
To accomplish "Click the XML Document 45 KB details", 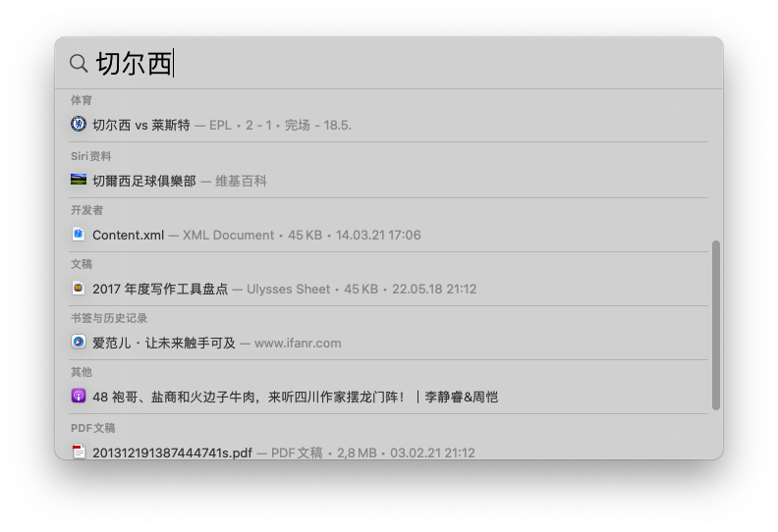I will [x=302, y=235].
